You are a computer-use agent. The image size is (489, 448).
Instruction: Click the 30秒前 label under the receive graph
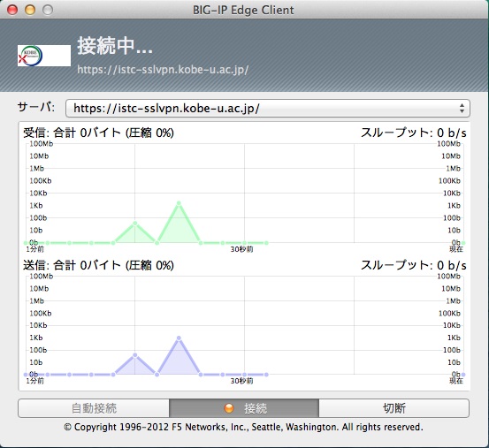click(241, 249)
